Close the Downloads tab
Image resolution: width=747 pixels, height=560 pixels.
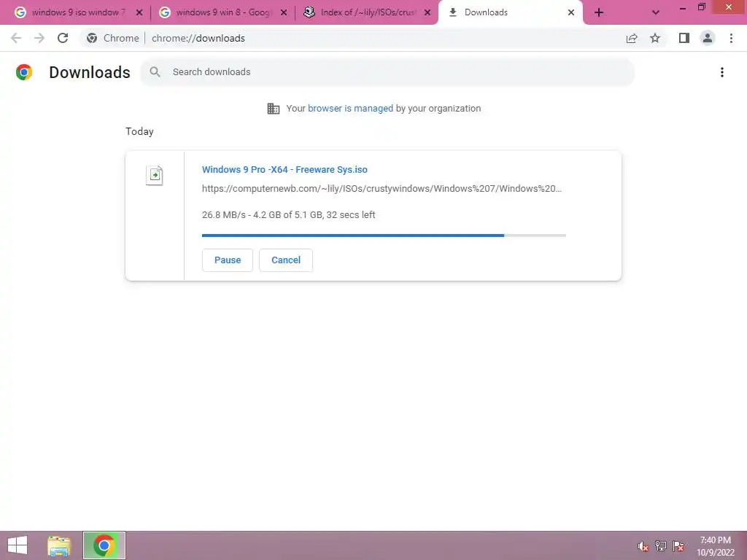(x=571, y=13)
